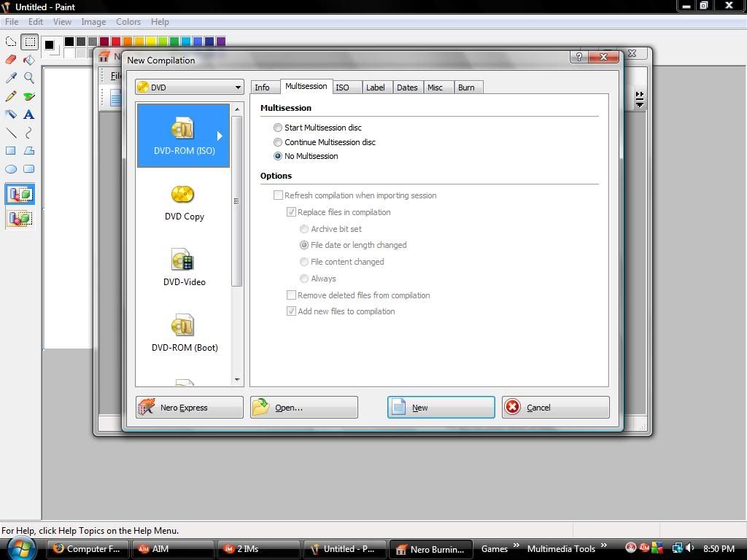Select the Pick Color eyedropper tool
Screen dimensions: 747x560
click(x=10, y=77)
